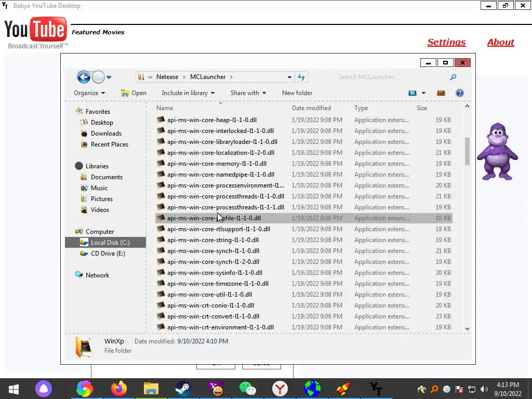The width and height of the screenshot is (532, 399).
Task: Click the scroll up arrow of file list
Action: [467, 106]
